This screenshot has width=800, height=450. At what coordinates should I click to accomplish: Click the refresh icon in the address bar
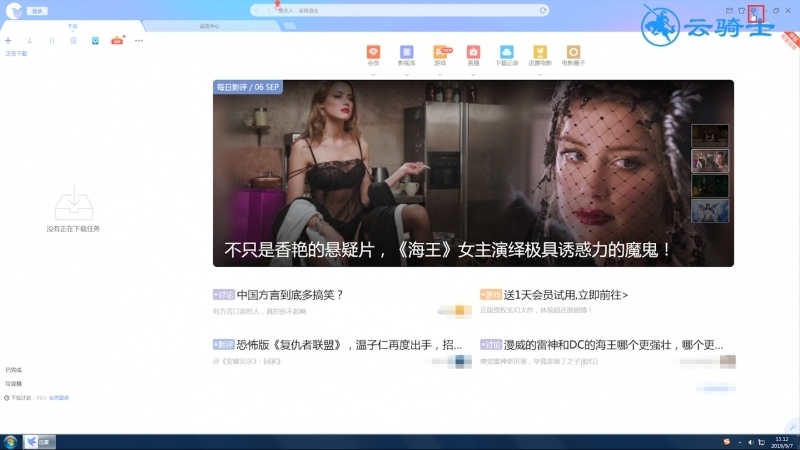click(x=543, y=10)
